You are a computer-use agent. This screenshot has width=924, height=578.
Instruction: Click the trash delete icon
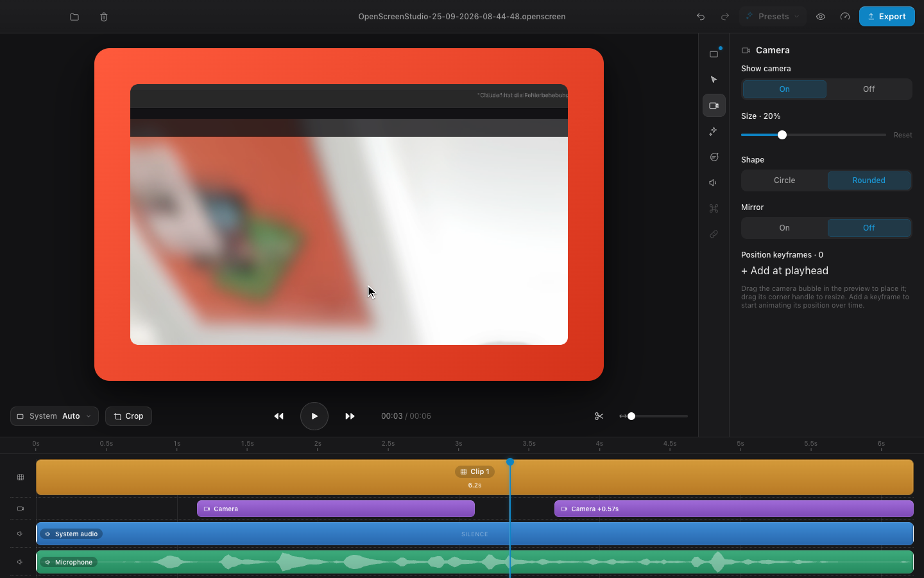(104, 17)
